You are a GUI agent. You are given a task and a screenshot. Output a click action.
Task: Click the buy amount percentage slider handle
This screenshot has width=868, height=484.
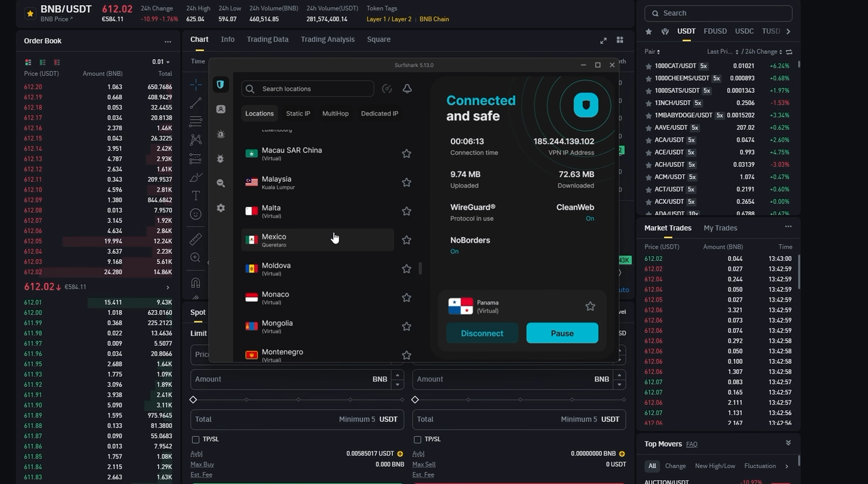(x=194, y=400)
